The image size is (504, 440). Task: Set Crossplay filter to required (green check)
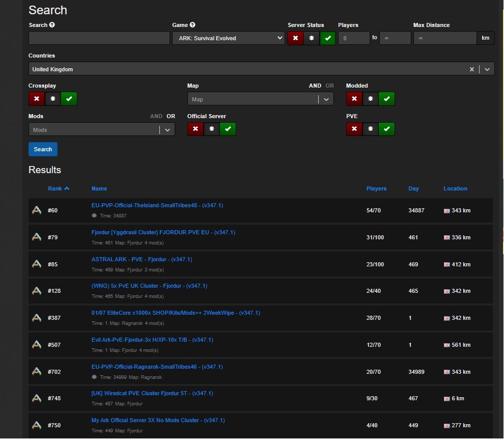point(69,99)
